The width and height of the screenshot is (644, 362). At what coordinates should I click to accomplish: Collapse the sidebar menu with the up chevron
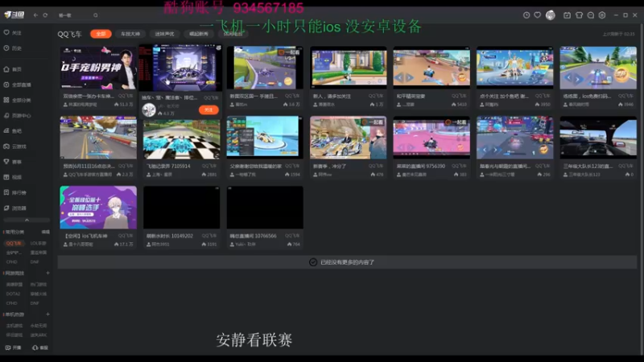[x=27, y=220]
